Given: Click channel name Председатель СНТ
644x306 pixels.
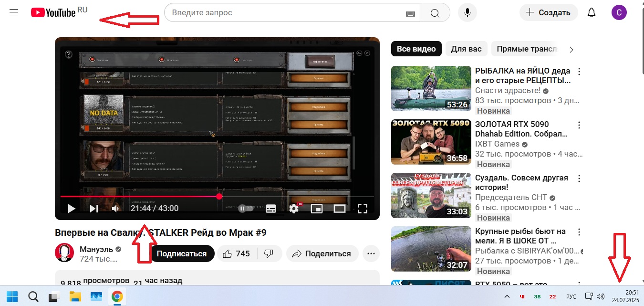Looking at the screenshot, I should [x=511, y=197].
